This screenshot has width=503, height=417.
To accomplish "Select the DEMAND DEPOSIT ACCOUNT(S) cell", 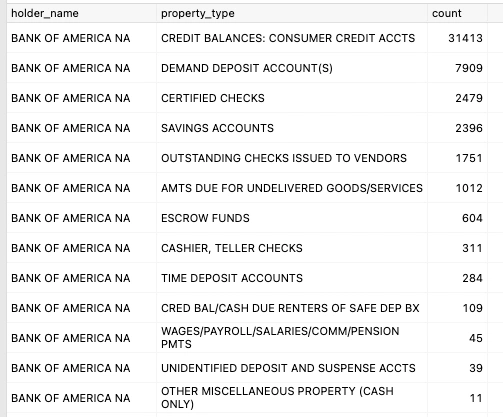I will (292, 68).
